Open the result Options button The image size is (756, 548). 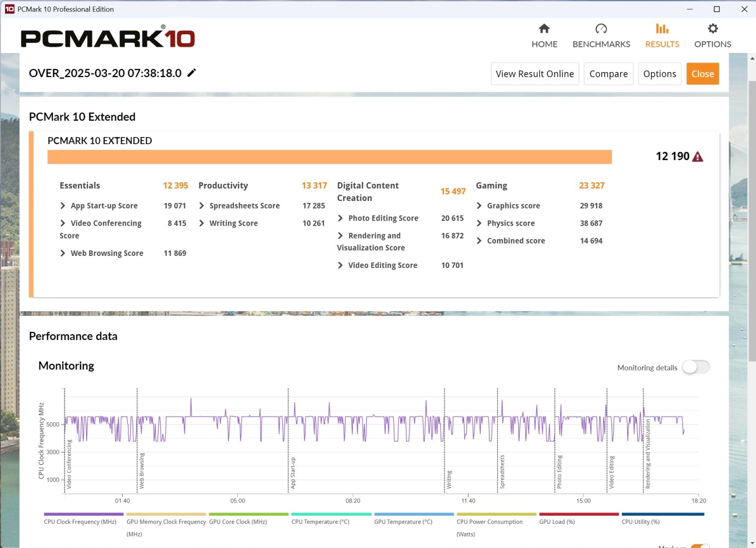coord(660,74)
